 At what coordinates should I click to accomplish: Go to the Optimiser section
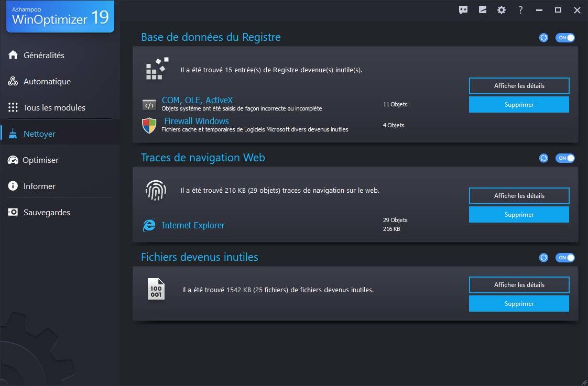click(x=40, y=160)
